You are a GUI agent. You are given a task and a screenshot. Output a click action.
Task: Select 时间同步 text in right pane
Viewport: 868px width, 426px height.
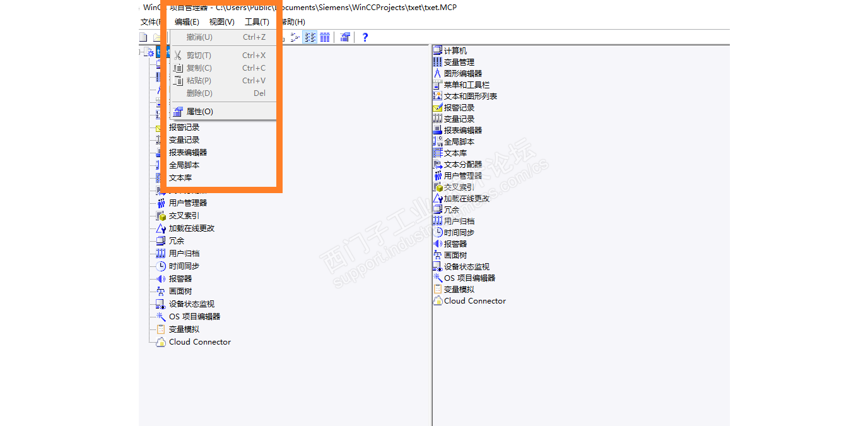[459, 233]
